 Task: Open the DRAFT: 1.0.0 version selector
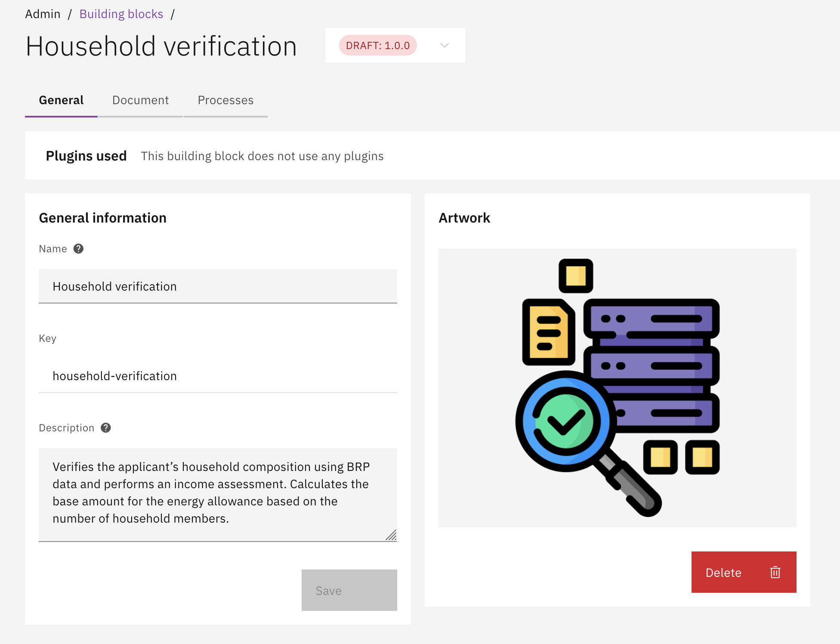[x=378, y=46]
